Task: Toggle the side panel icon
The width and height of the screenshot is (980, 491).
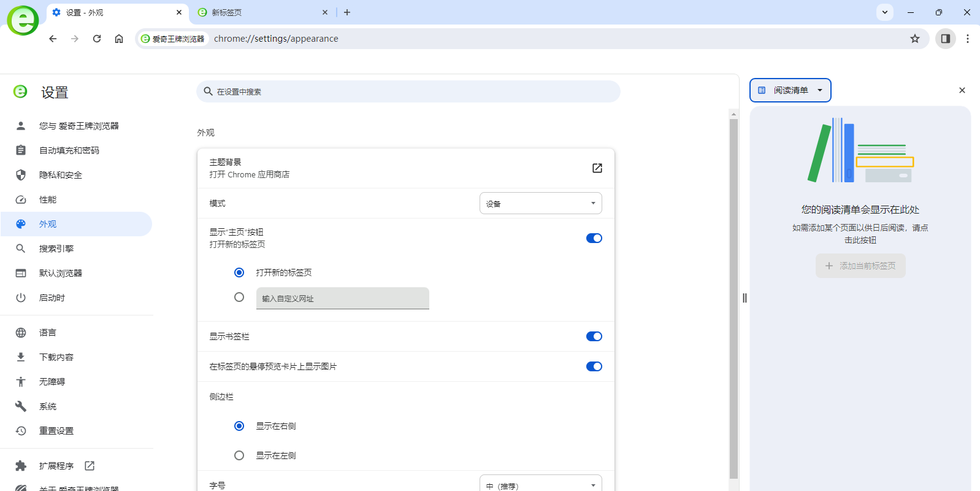Action: click(x=945, y=39)
